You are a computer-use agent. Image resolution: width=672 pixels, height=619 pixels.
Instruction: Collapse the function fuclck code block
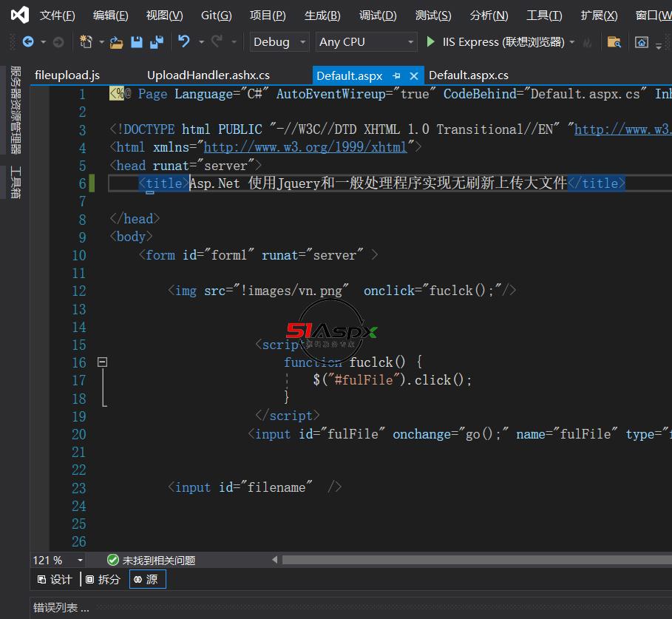[x=102, y=362]
